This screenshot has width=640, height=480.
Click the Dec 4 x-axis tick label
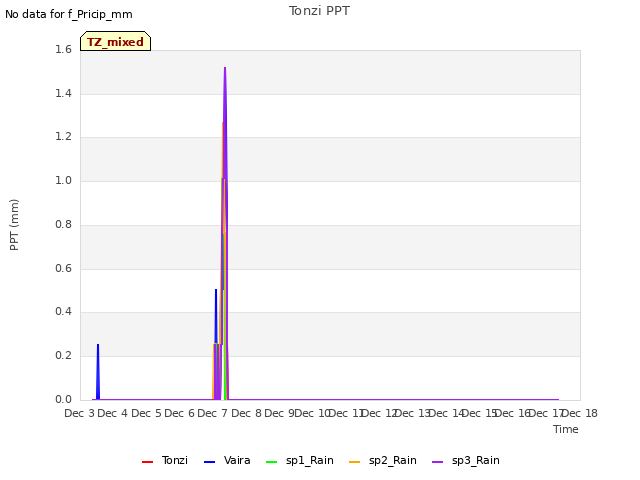(113, 413)
